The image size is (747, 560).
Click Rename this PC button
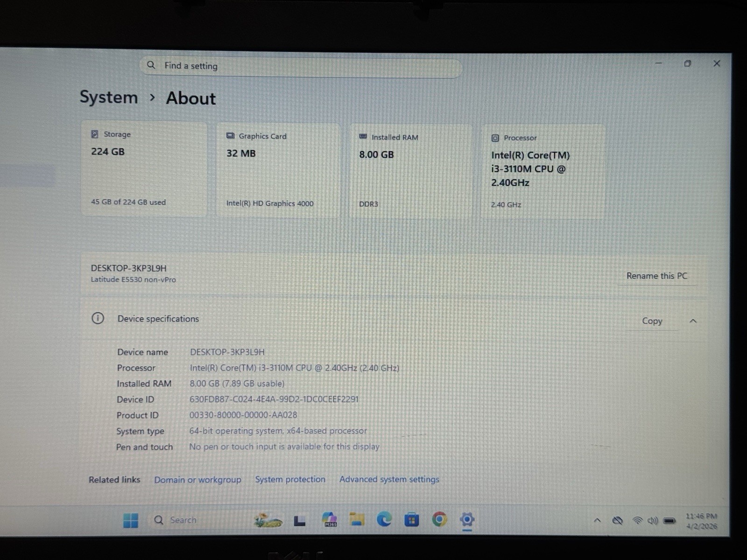657,276
